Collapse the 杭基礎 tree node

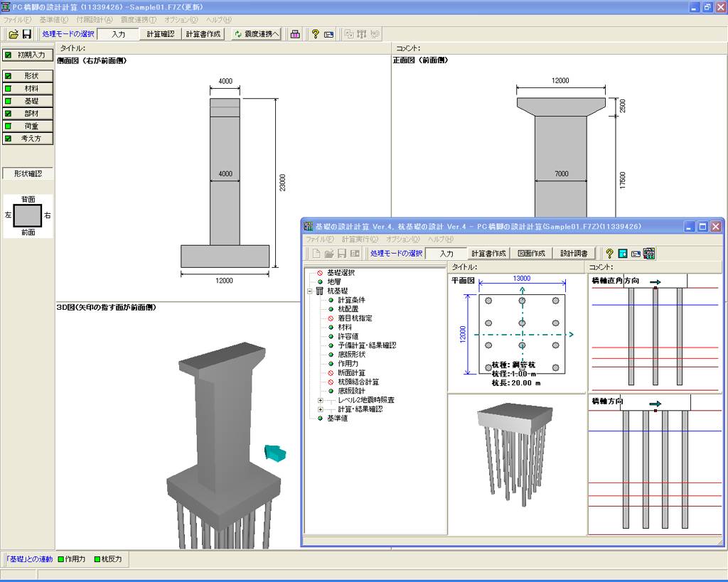point(311,291)
